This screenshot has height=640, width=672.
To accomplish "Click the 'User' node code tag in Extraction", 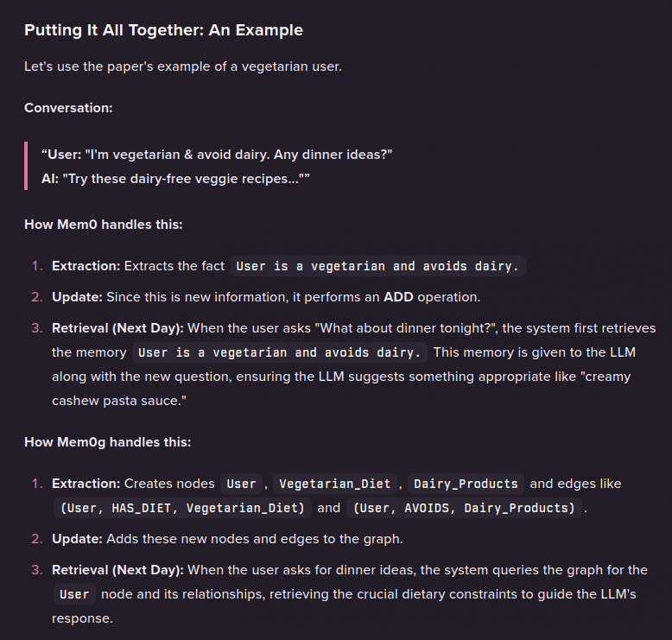I will pos(241,484).
